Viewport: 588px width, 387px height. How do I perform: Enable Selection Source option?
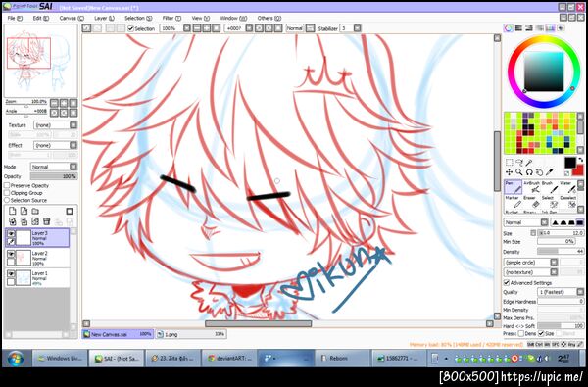(x=7, y=200)
